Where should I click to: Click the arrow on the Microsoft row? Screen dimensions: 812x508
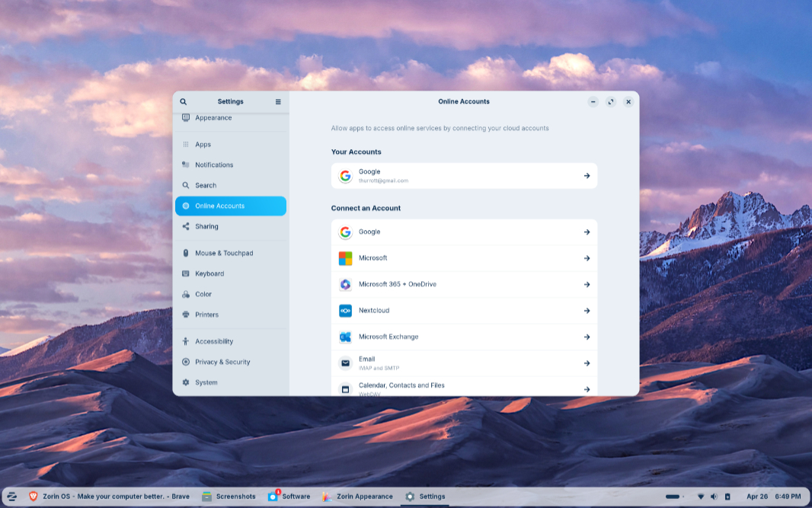tap(587, 258)
